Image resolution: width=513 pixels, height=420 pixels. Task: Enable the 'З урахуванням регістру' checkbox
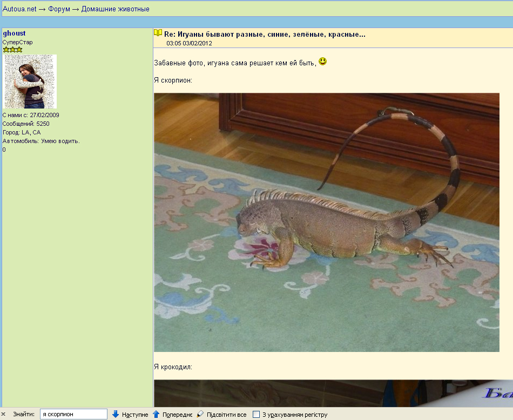(x=256, y=415)
